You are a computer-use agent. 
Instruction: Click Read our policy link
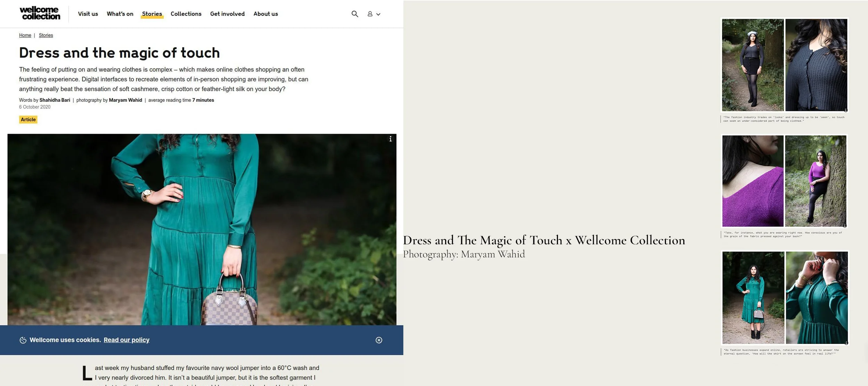[x=126, y=340]
